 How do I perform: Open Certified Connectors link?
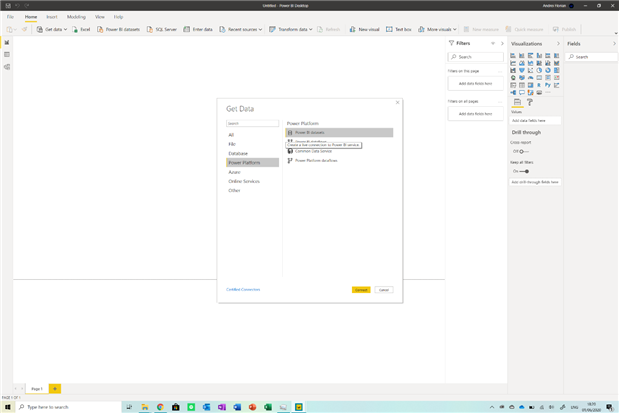click(x=243, y=289)
